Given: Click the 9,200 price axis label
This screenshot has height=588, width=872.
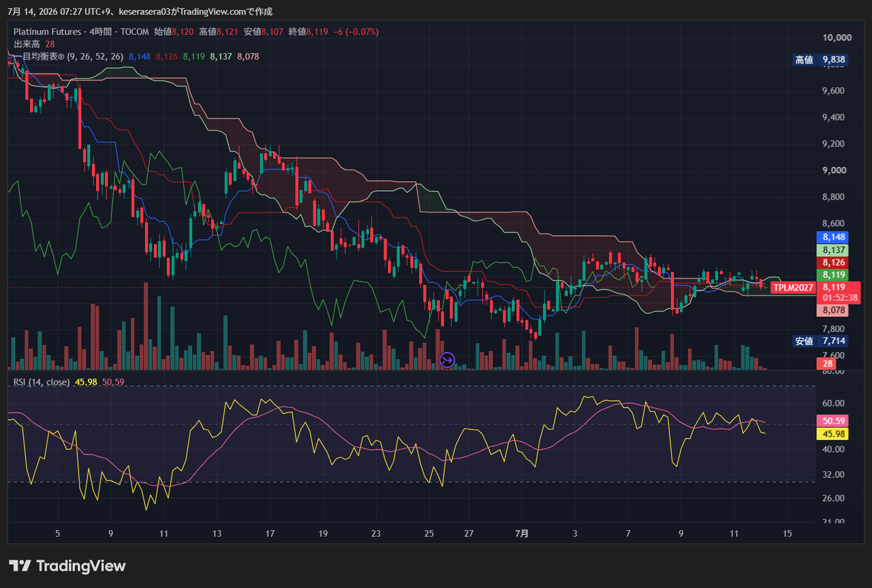Looking at the screenshot, I should pos(835,144).
